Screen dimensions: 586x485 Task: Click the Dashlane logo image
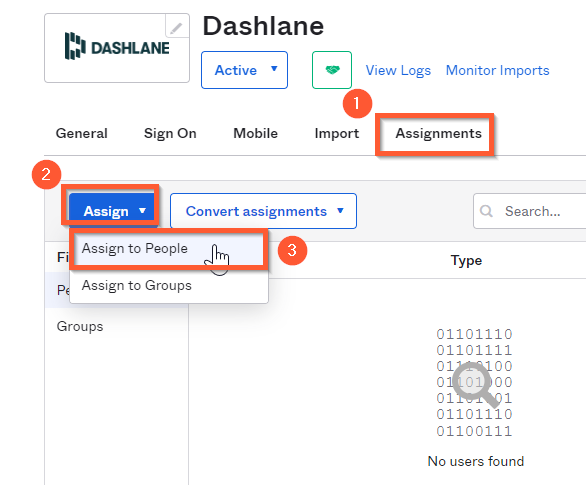[x=117, y=47]
